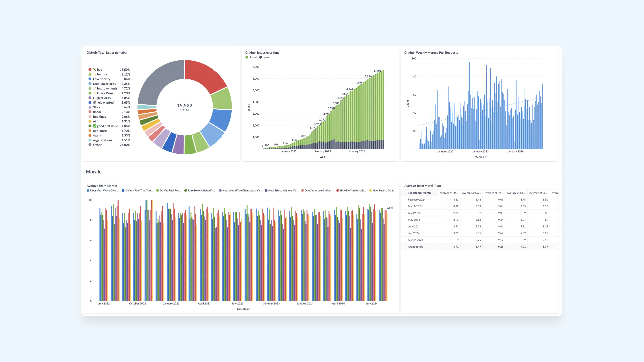Viewport: 644px width, 362px height.
Task: Click 'October 2023' axis label on Morale chart
Action: pyautogui.click(x=271, y=303)
